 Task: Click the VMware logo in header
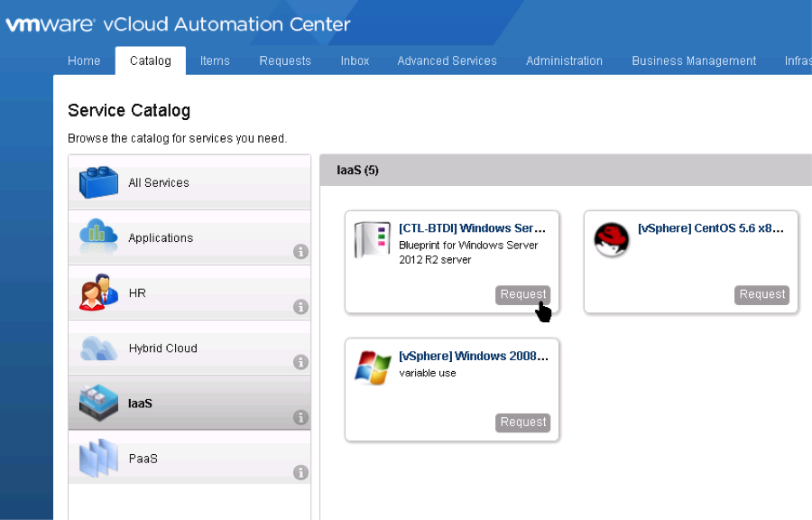pyautogui.click(x=51, y=24)
